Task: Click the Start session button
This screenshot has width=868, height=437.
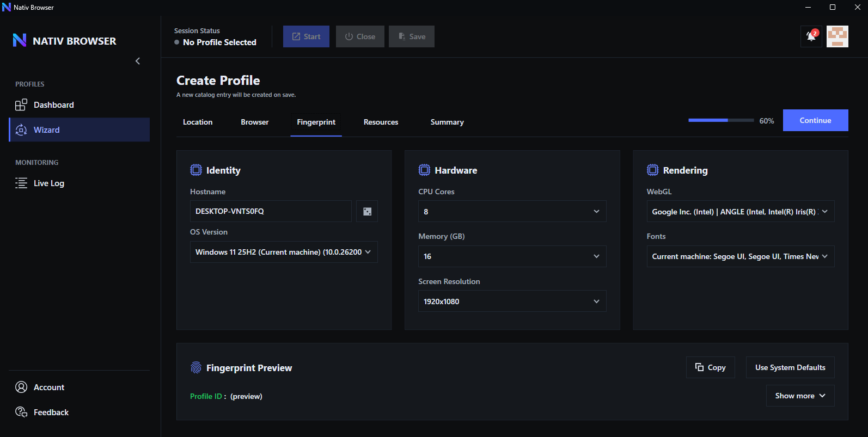Action: [x=306, y=36]
